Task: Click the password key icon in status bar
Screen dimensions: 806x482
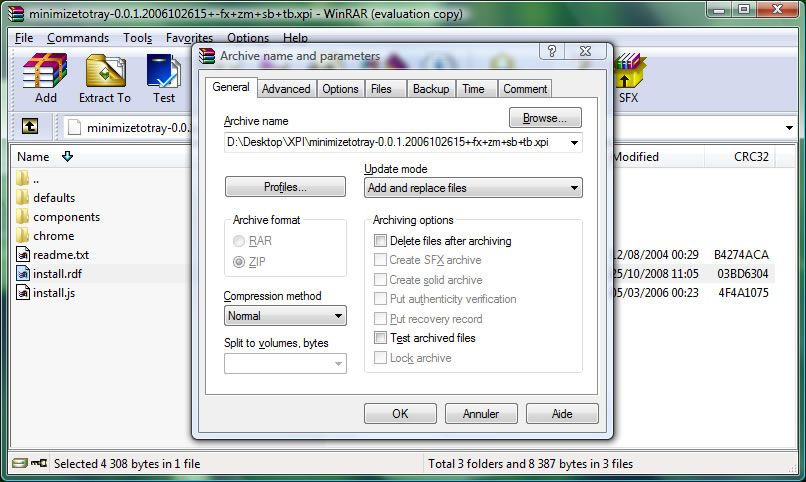Action: [x=39, y=464]
